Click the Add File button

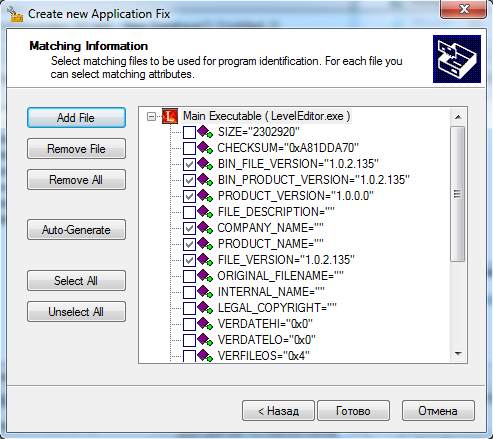tap(76, 118)
